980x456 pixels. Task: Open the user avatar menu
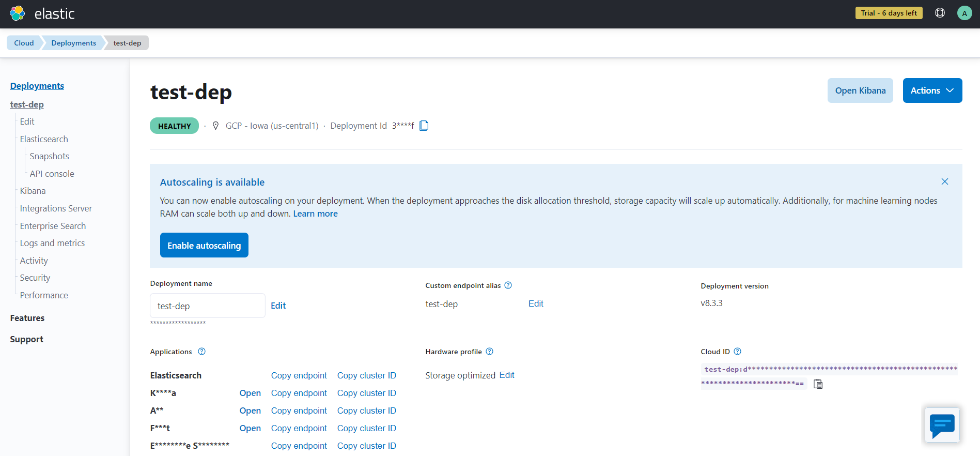(964, 13)
